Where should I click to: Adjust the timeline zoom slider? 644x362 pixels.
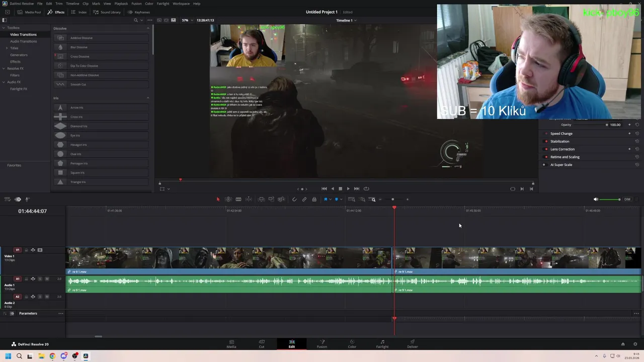click(393, 199)
